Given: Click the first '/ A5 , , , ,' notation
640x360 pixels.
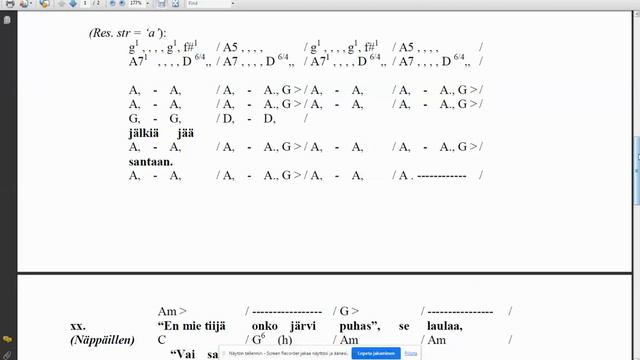Looking at the screenshot, I should [x=240, y=48].
